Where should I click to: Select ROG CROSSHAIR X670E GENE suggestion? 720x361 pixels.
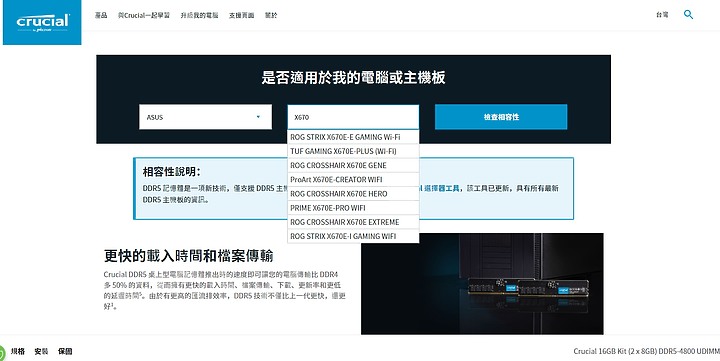click(x=353, y=165)
